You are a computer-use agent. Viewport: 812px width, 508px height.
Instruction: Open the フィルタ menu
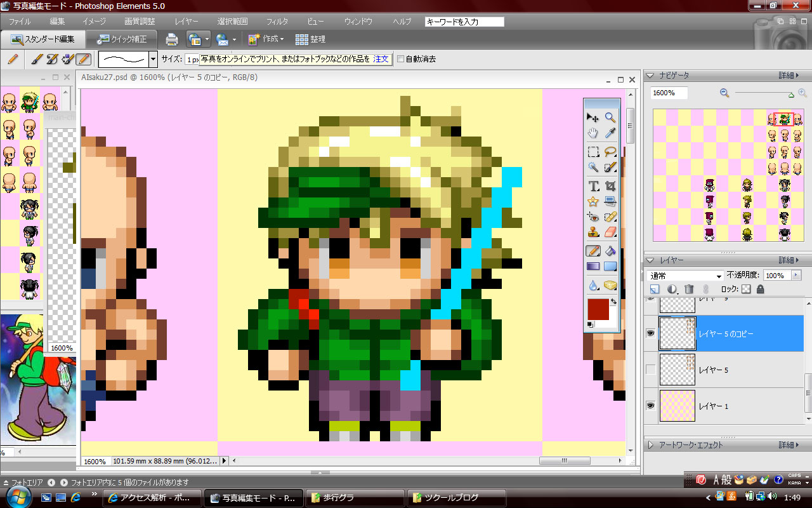pyautogui.click(x=277, y=22)
